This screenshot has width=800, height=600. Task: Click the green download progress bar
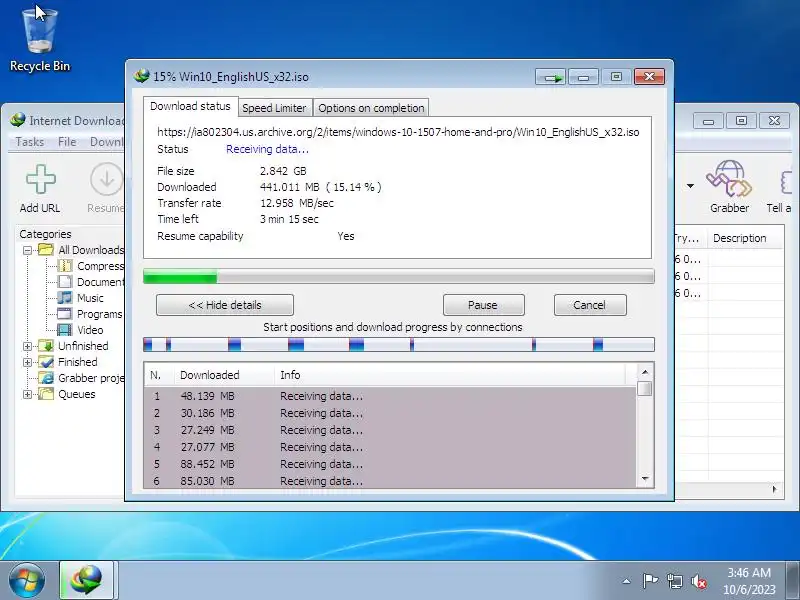[x=399, y=276]
